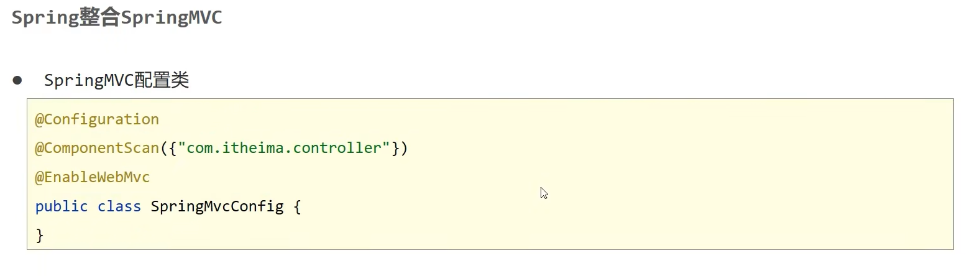The width and height of the screenshot is (980, 276).
Task: Select the @ComponentScan annotation
Action: tap(97, 148)
